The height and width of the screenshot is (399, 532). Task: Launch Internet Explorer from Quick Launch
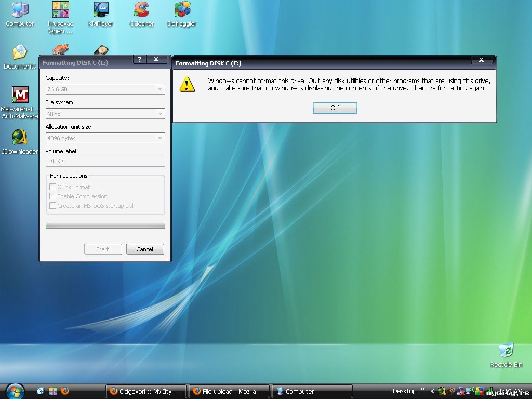(41, 391)
